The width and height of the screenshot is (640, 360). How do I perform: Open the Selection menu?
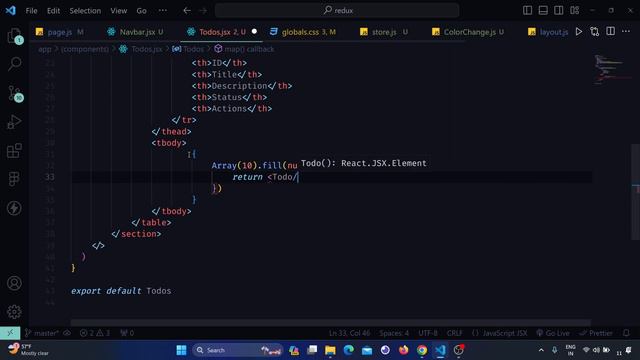85,11
